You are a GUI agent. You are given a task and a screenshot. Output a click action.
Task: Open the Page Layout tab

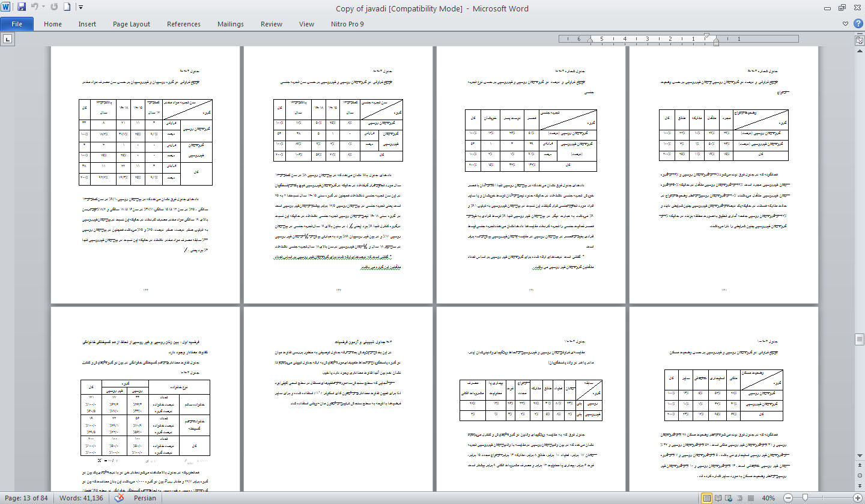(131, 24)
